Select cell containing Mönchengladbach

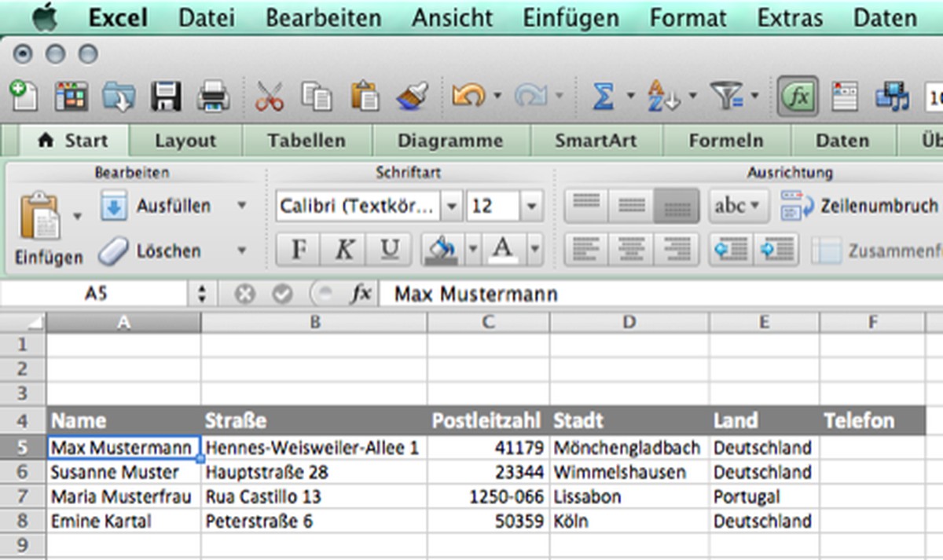[x=627, y=448]
